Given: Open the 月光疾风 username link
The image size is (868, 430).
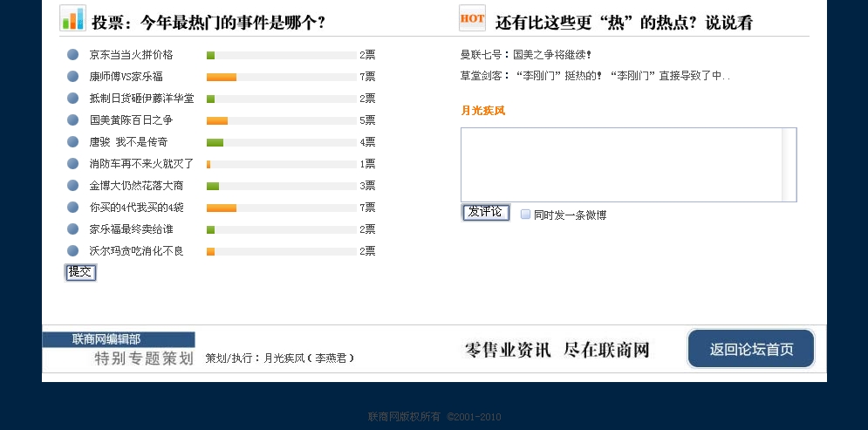Looking at the screenshot, I should [x=482, y=111].
